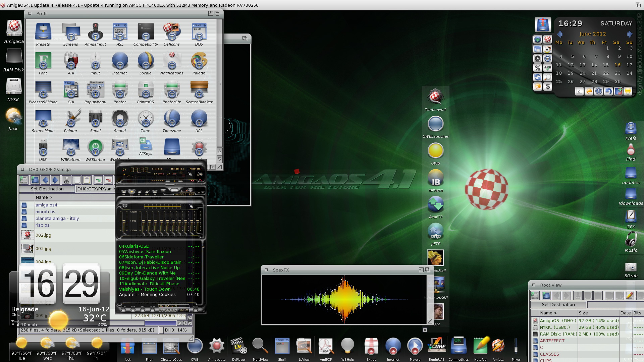Toggle SHUFFLE in the music player

[x=180, y=194]
